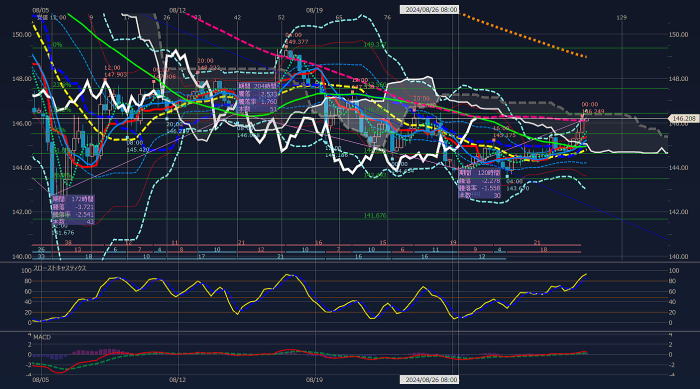The image size is (700, 389).
Task: Click the 08/05 date on the top axis
Action: click(x=41, y=10)
